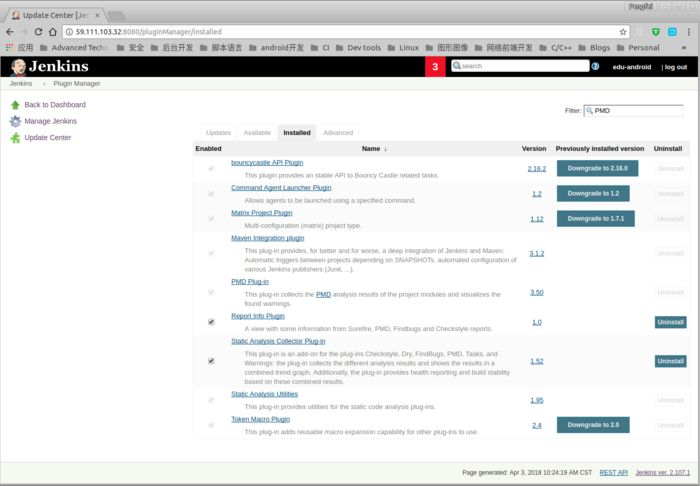Click the Filter input field
This screenshot has height=486, width=700.
(x=633, y=111)
